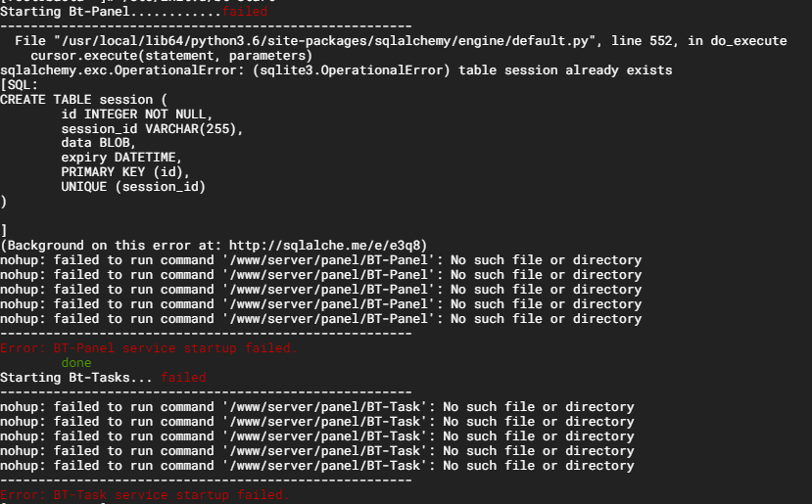Click 'CREATE TABLE session (' line
Screen dimensions: 812x504
(x=83, y=100)
